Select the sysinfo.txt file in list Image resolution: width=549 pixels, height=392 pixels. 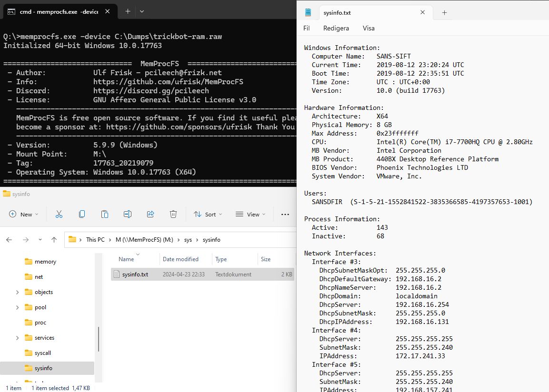pyautogui.click(x=202, y=274)
